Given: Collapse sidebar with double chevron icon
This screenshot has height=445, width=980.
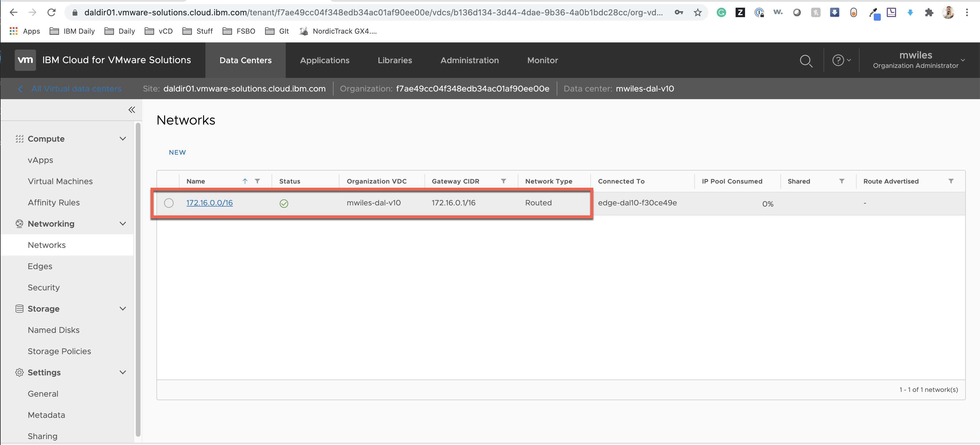Looking at the screenshot, I should 132,110.
